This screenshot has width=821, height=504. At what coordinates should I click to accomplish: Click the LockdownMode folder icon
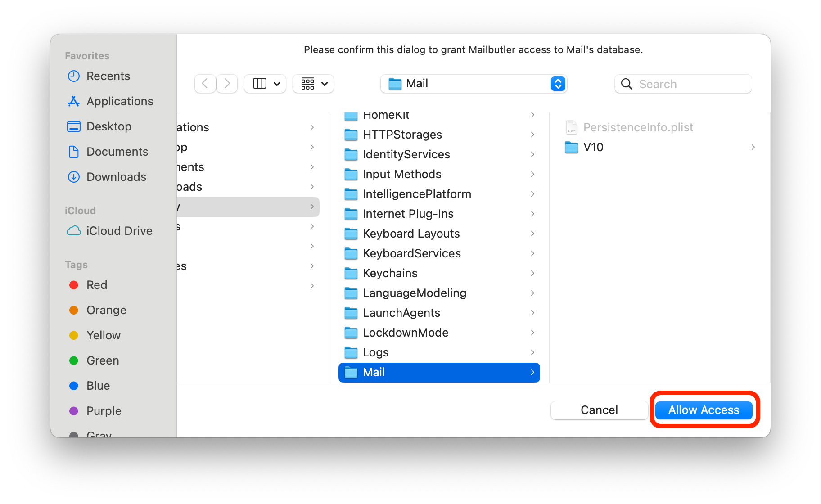(x=351, y=333)
